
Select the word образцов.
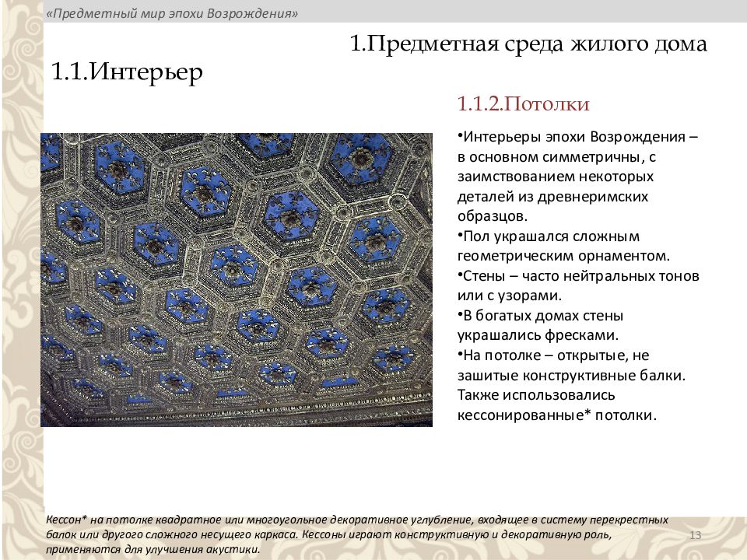click(x=492, y=216)
